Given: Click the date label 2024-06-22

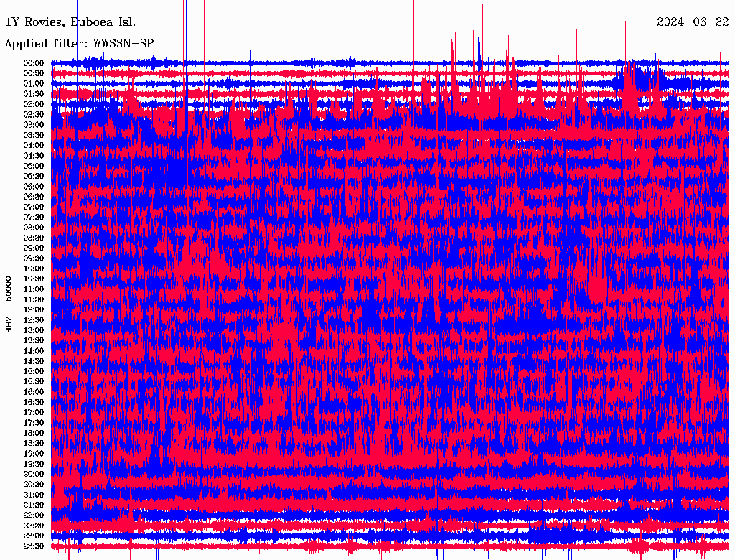Looking at the screenshot, I should 693,22.
